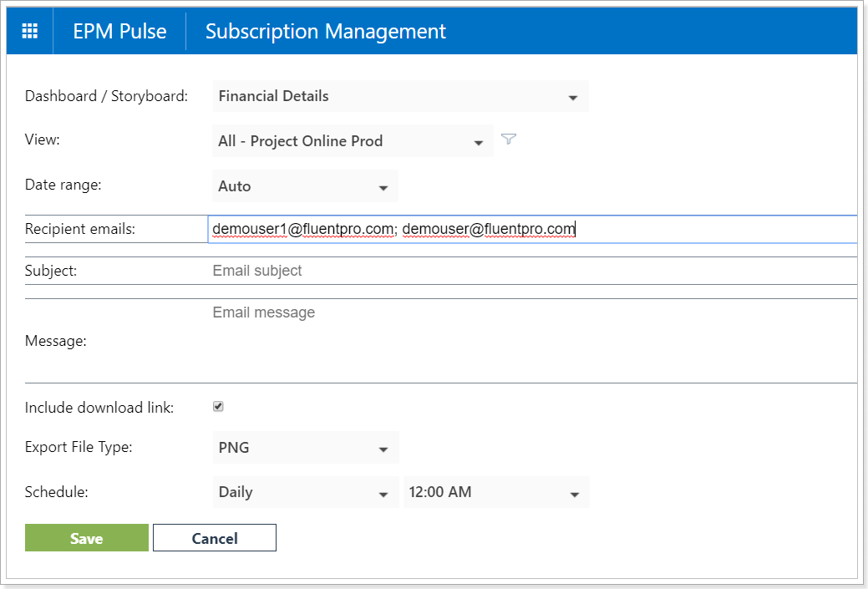Toggle the Include download link checkbox
This screenshot has height=589, width=868.
[x=218, y=407]
